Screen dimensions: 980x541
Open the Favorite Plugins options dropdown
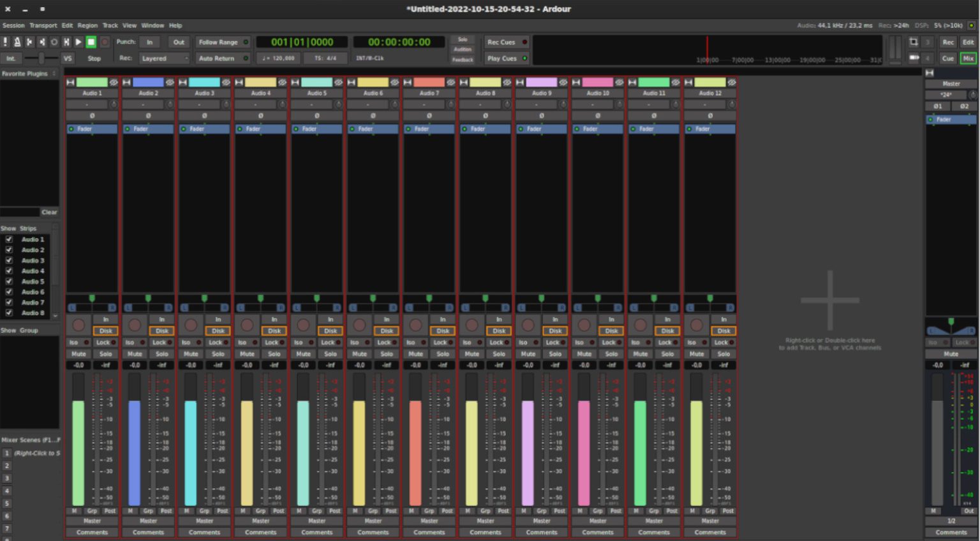click(x=54, y=73)
